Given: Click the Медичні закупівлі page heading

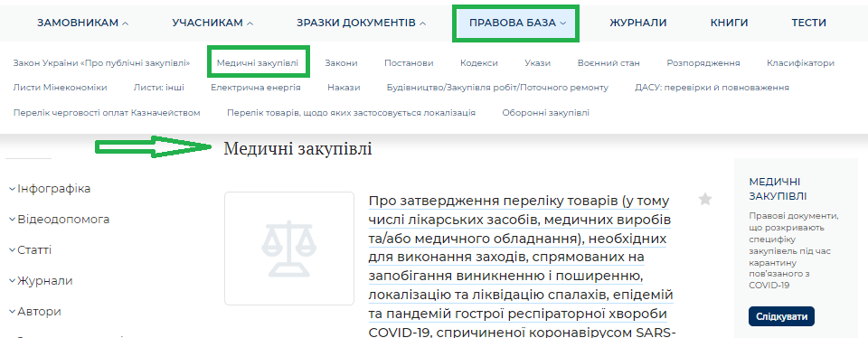Looking at the screenshot, I should pyautogui.click(x=297, y=149).
